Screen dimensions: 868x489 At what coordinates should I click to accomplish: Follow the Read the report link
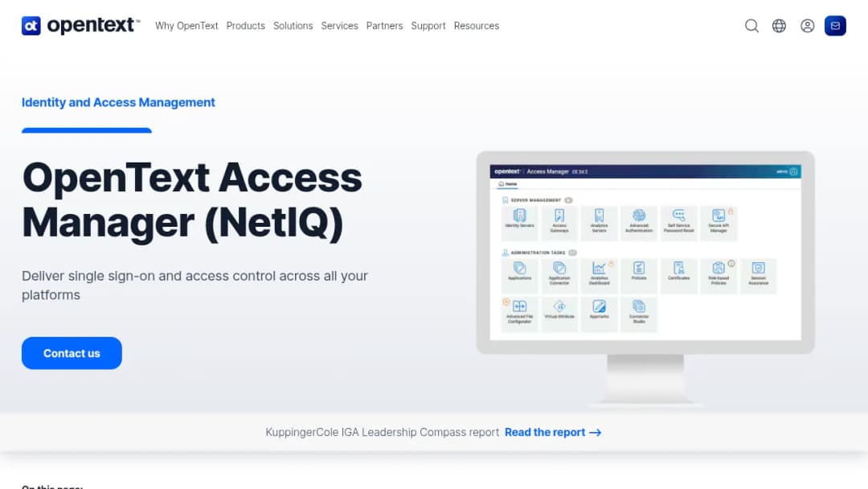552,432
